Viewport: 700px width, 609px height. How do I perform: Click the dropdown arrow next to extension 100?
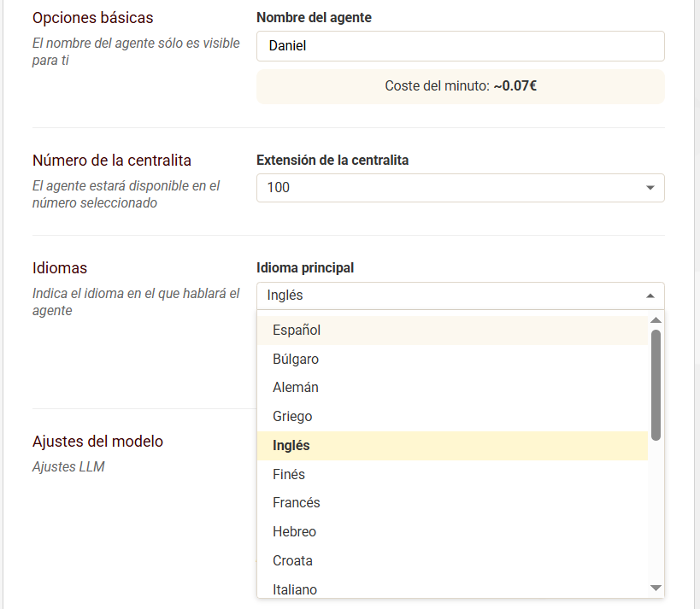653,187
